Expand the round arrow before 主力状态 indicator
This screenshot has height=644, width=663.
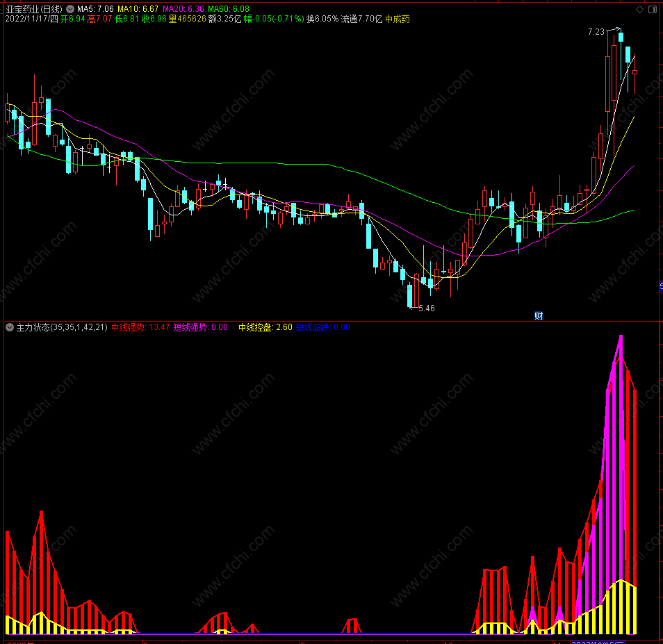10,327
